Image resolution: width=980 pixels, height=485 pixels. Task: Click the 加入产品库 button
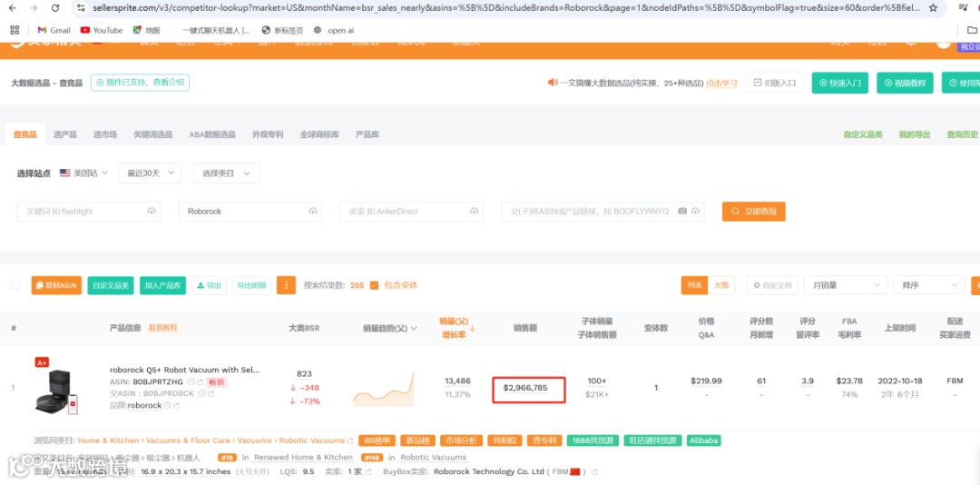162,285
